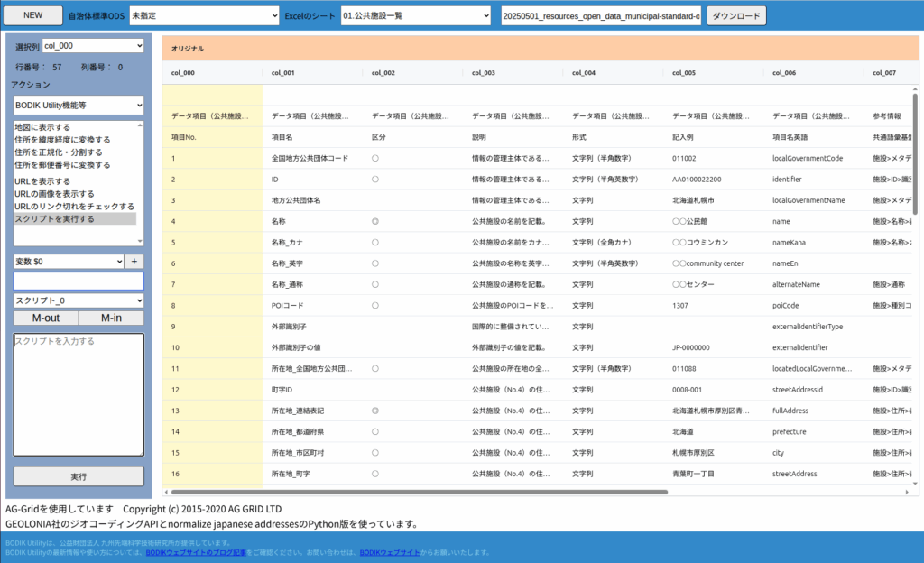924x563 pixels.
Task: Click the ダウンロード button
Action: click(735, 15)
